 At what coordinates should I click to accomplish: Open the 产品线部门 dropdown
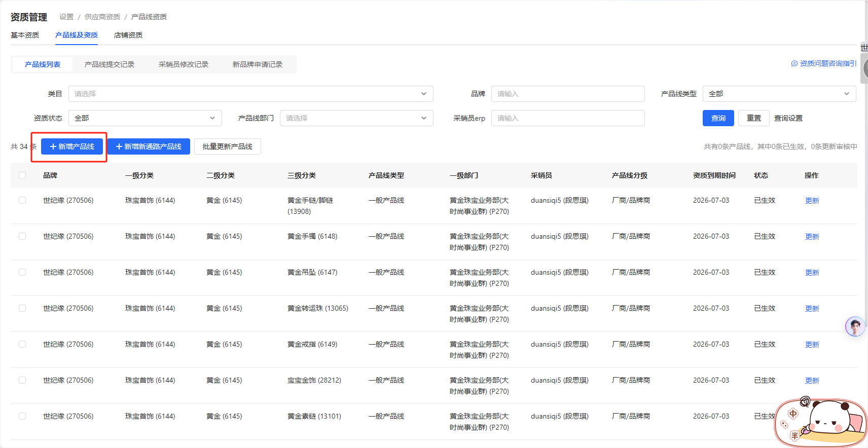[x=356, y=118]
